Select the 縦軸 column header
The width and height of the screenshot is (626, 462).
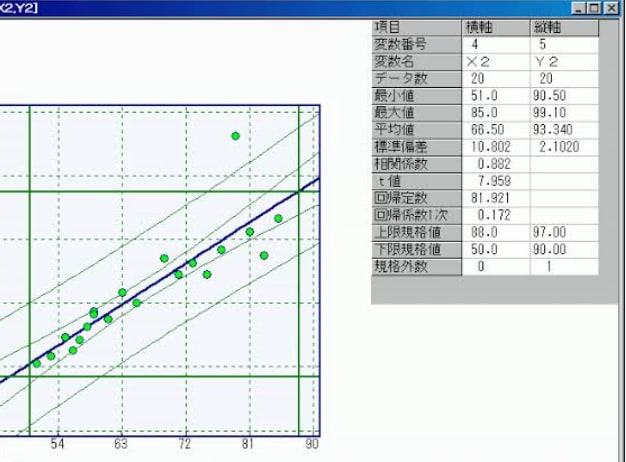coord(565,28)
